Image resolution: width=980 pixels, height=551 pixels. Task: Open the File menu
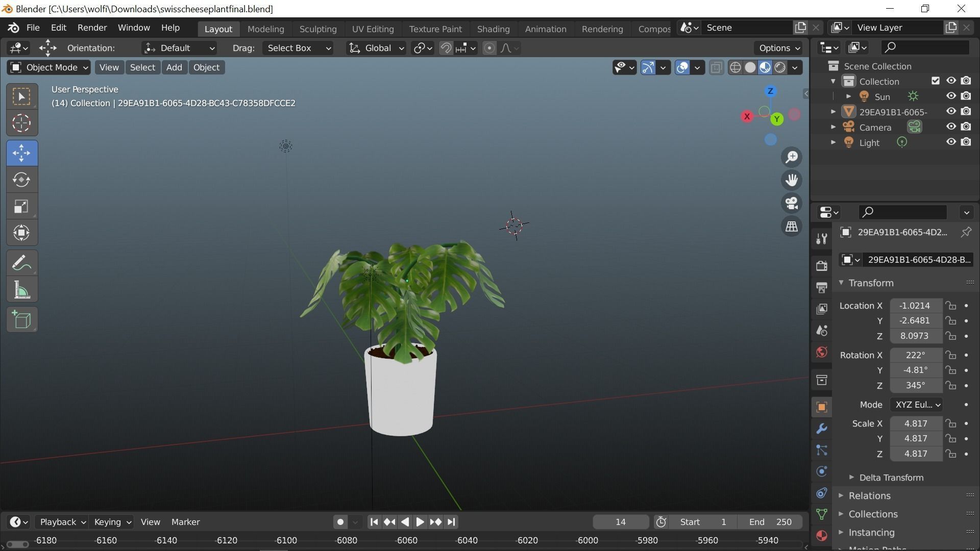(x=33, y=28)
